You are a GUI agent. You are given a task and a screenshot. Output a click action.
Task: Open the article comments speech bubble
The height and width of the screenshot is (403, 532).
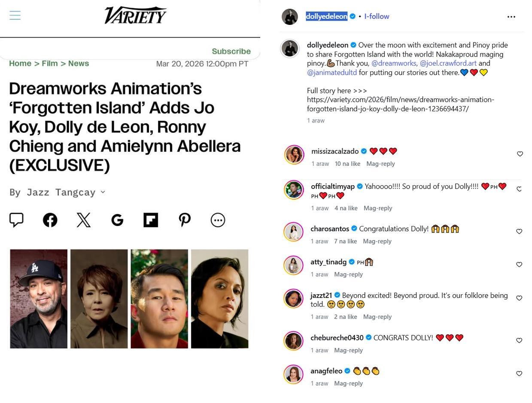pos(16,220)
